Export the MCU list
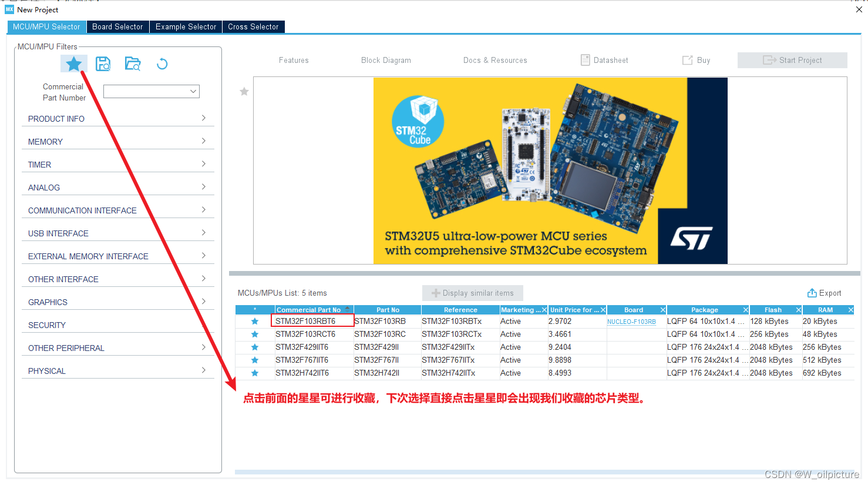This screenshot has height=485, width=868. point(824,293)
